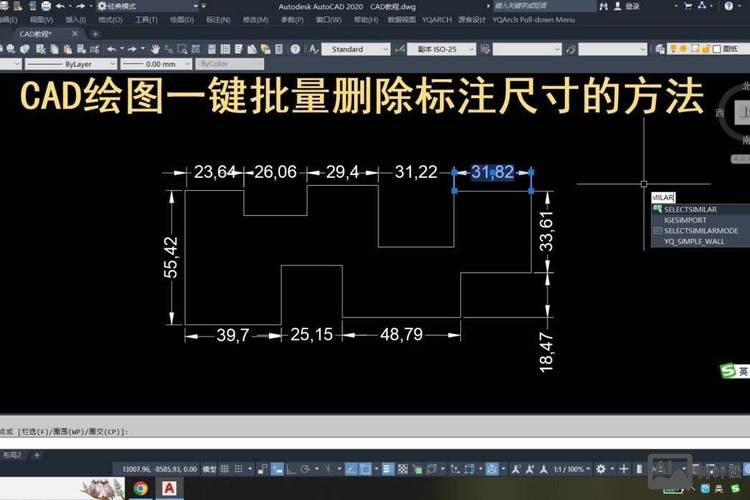
Task: Toggle the layer lock padlock icon
Action: coord(706,48)
